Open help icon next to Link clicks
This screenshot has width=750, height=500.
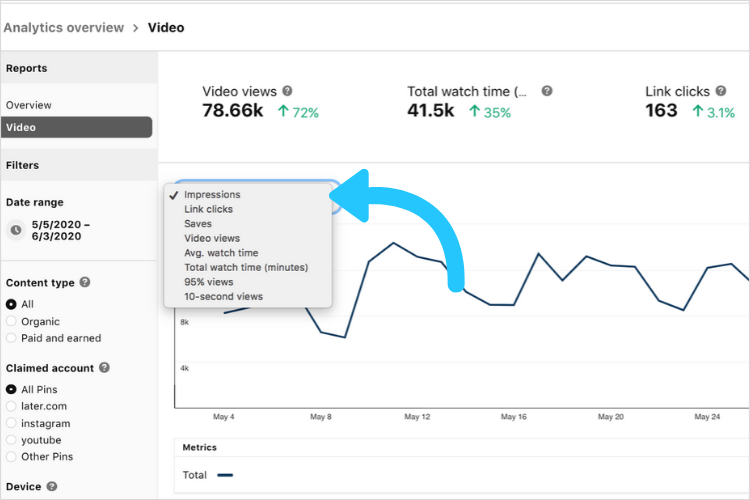click(x=721, y=90)
